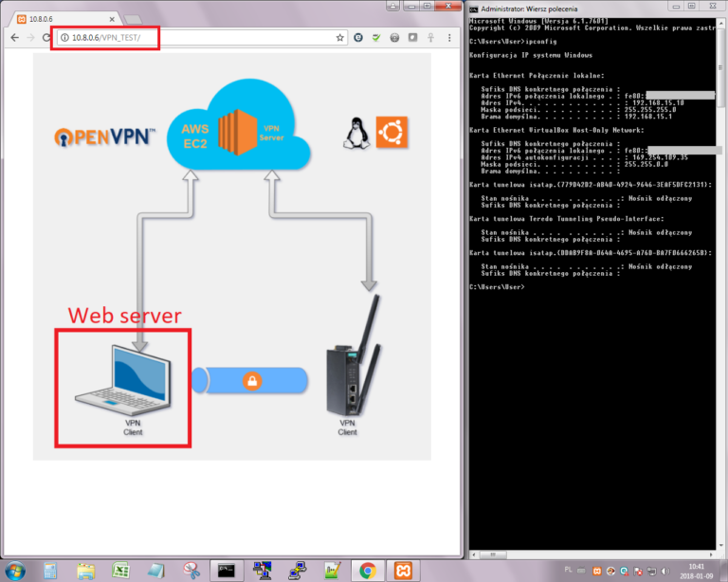
Task: Click the PL language indicator in system tray
Action: click(x=569, y=570)
